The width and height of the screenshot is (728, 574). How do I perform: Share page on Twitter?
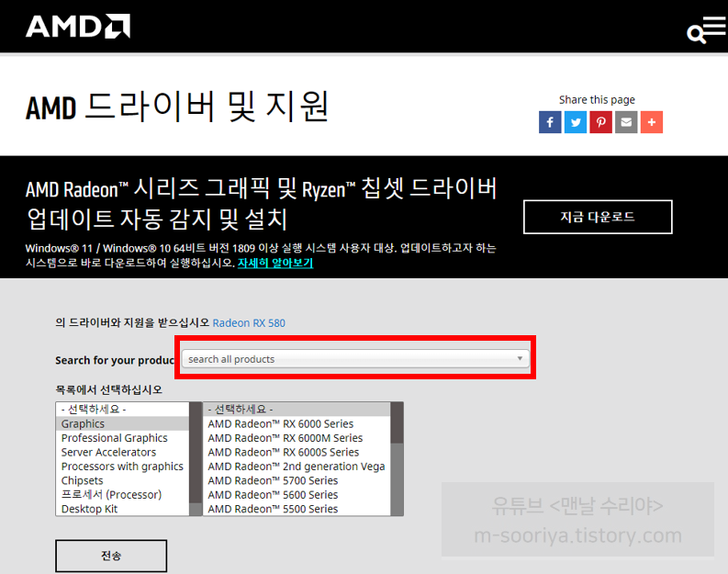tap(576, 122)
